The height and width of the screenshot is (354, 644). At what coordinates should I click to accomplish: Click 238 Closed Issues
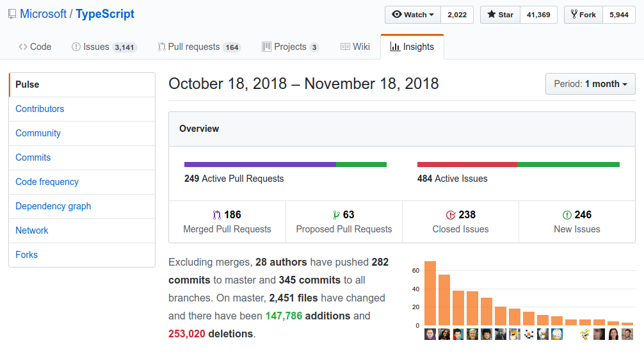[x=460, y=221]
